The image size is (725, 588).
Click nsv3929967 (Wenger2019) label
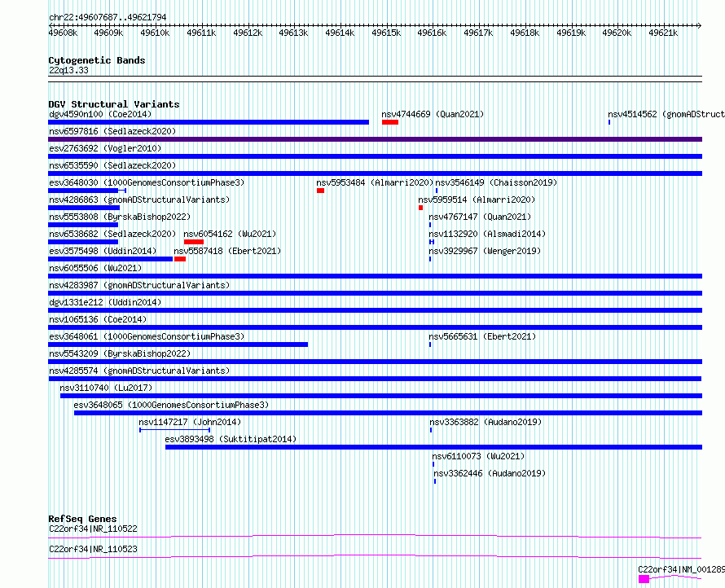pos(485,251)
